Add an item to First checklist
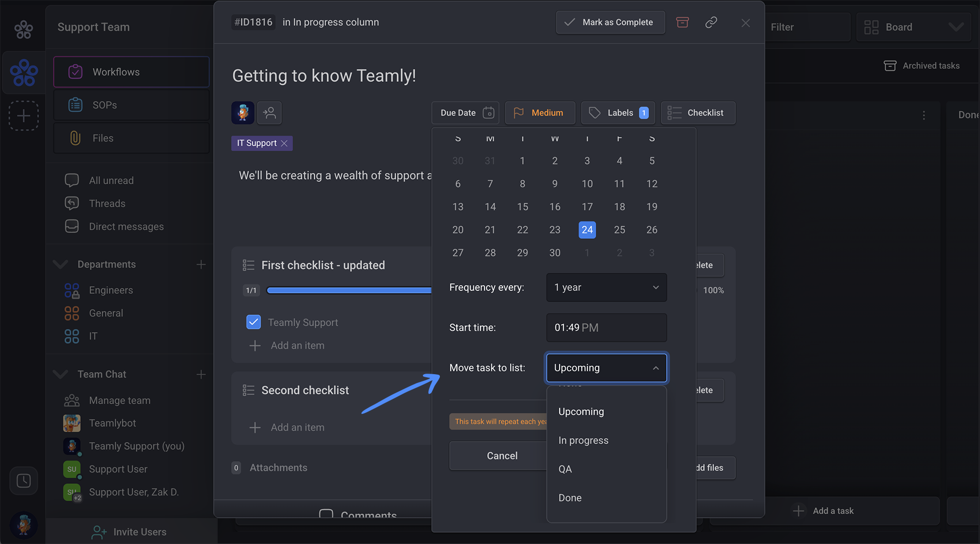Image resolution: width=980 pixels, height=544 pixels. 287,346
